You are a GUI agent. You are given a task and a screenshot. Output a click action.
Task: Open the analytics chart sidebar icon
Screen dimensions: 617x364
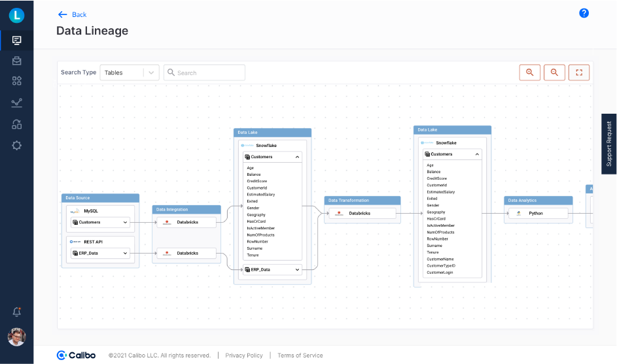pos(16,103)
